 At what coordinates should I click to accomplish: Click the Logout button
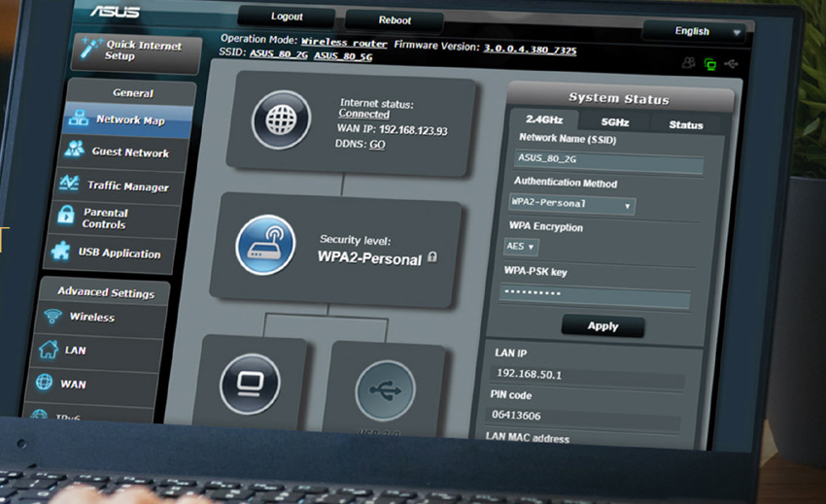tap(287, 17)
